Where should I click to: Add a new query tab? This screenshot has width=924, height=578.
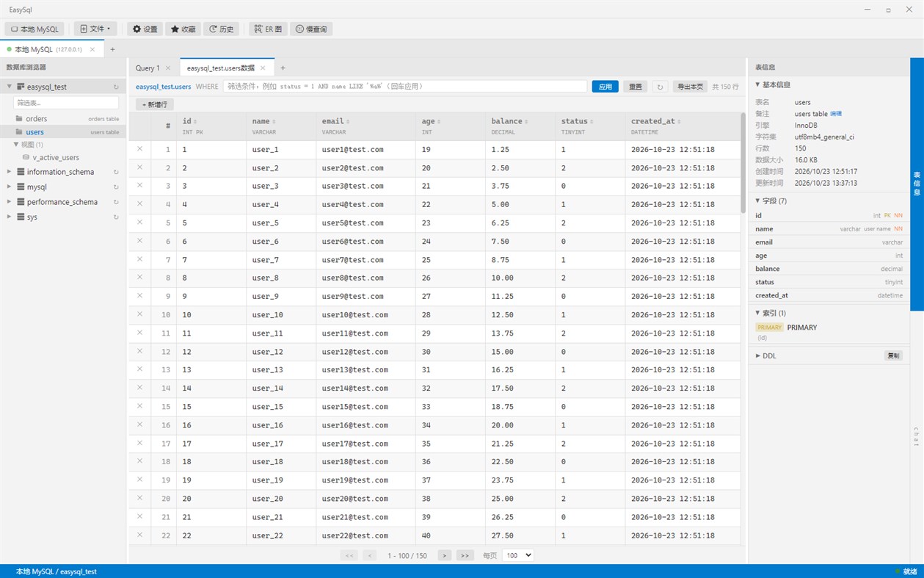coord(283,68)
